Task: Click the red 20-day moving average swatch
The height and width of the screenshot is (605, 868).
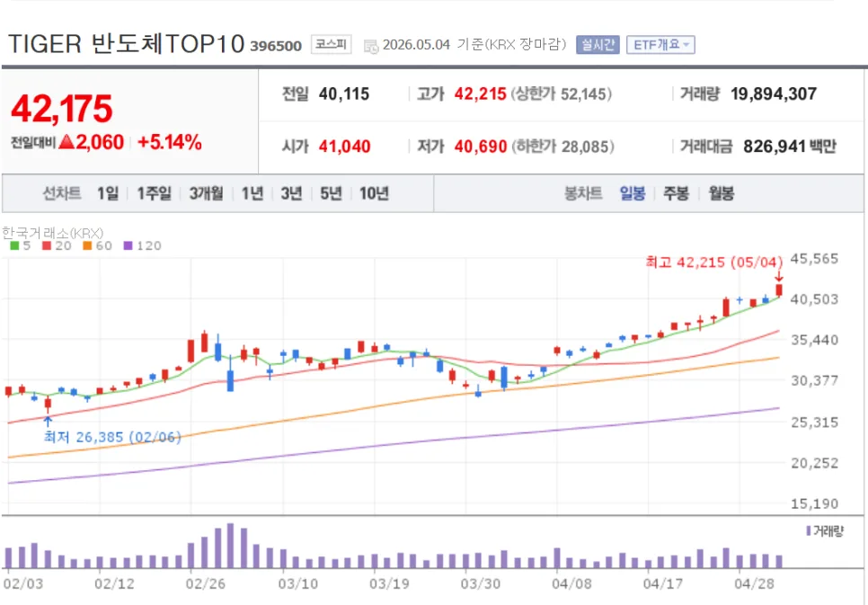Action: tap(47, 245)
